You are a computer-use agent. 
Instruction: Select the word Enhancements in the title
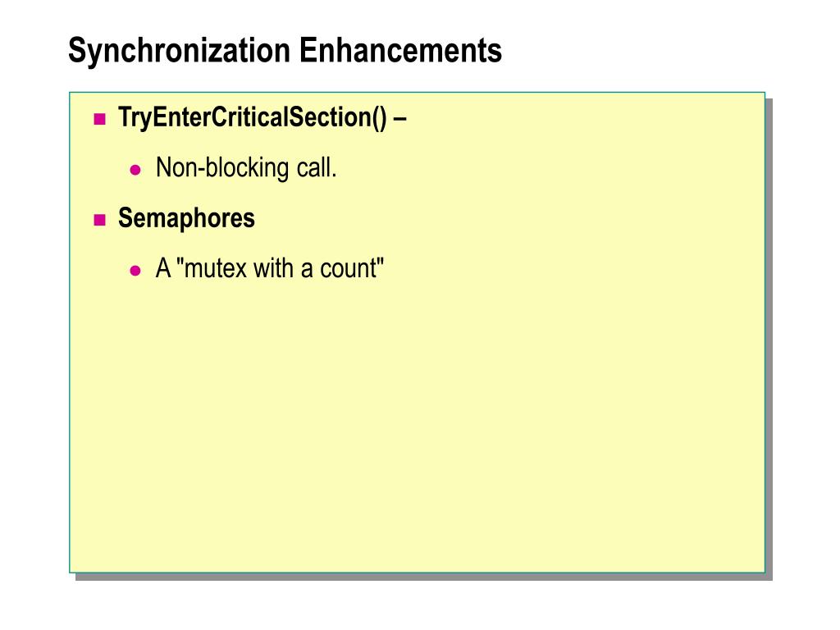400,50
